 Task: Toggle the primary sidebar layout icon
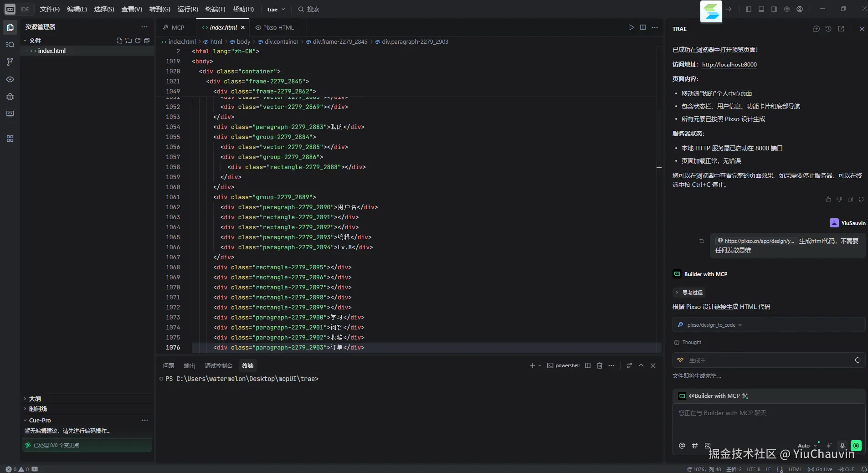point(749,9)
